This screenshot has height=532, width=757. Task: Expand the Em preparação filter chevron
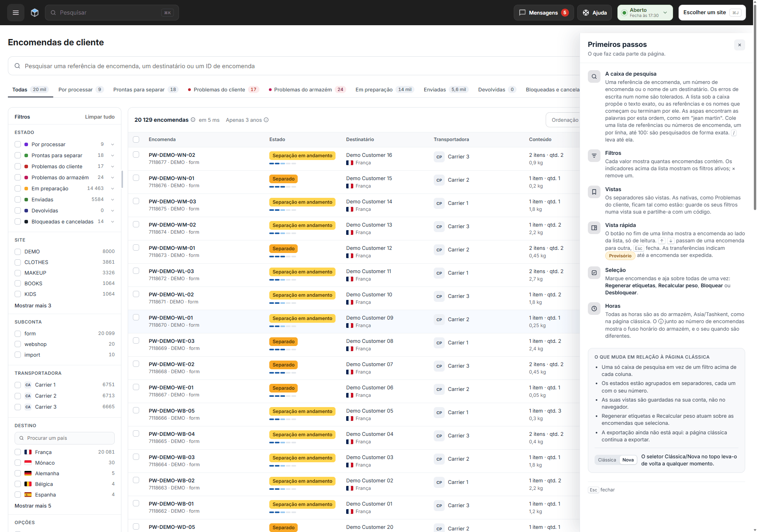(112, 189)
